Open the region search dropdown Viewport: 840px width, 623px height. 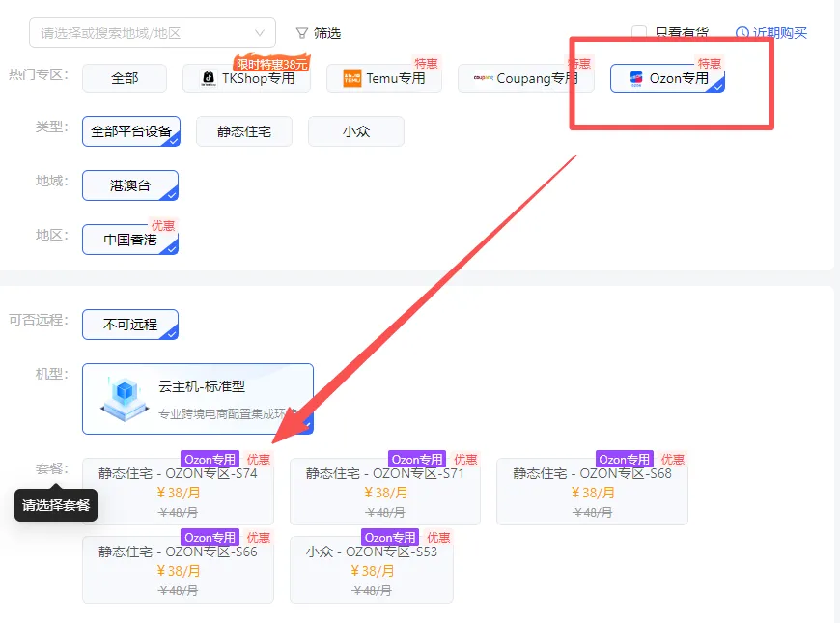153,33
